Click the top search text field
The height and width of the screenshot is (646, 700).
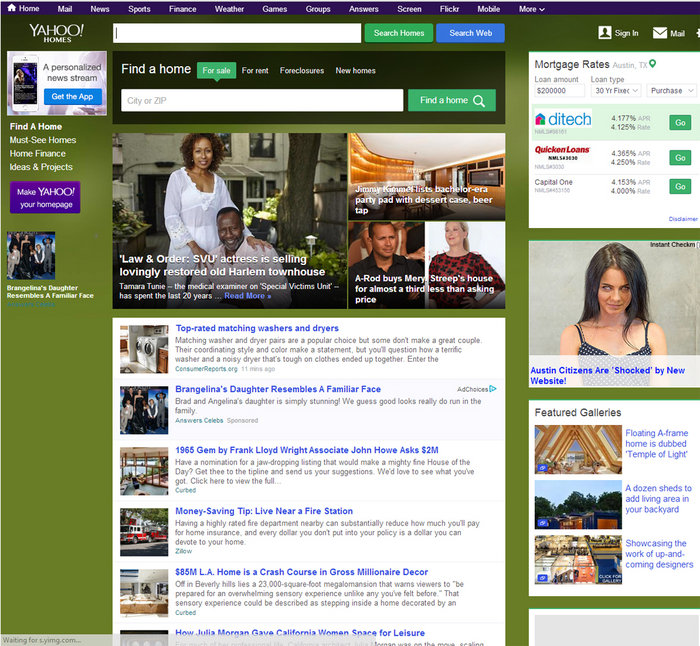237,33
